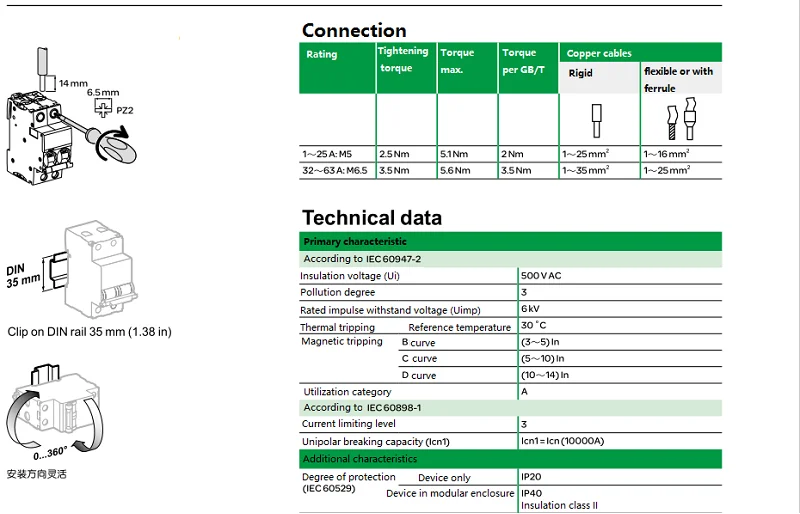Click the Thermal tripping label
The height and width of the screenshot is (514, 800).
click(x=337, y=327)
